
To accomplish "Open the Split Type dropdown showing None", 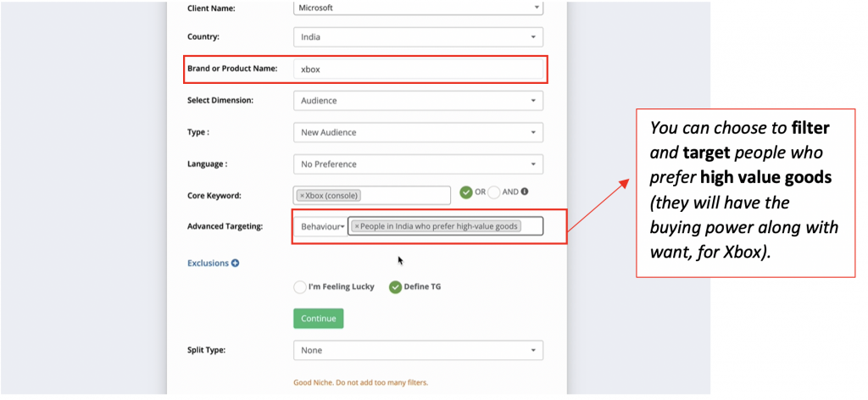I will [x=418, y=350].
